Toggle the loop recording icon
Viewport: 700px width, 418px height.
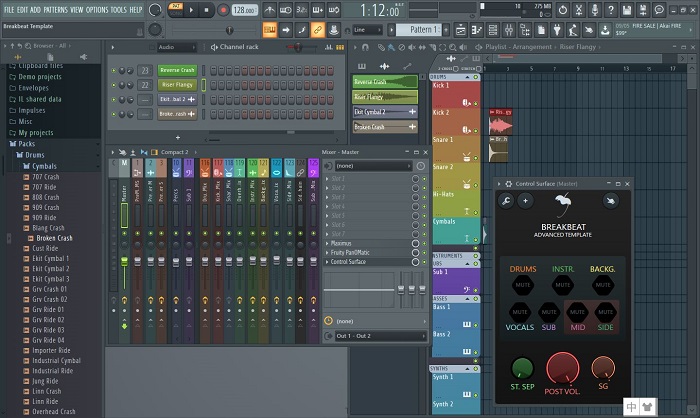(333, 9)
